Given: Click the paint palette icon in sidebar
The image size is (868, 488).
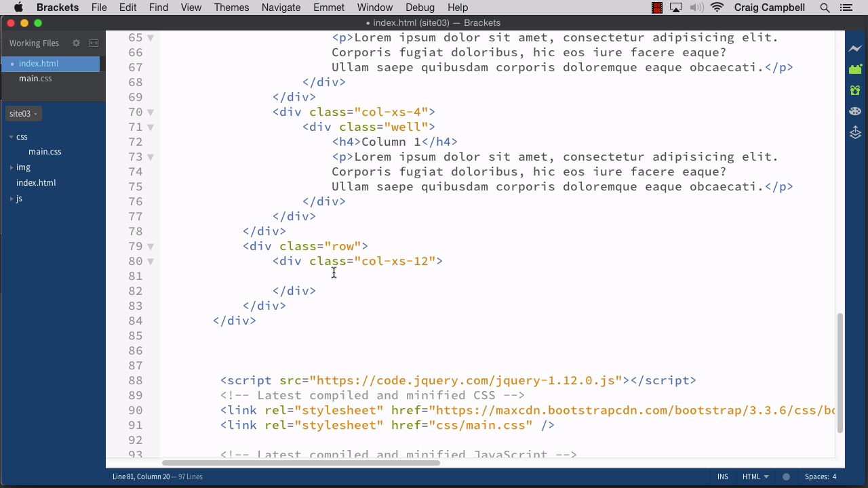Looking at the screenshot, I should click(855, 111).
